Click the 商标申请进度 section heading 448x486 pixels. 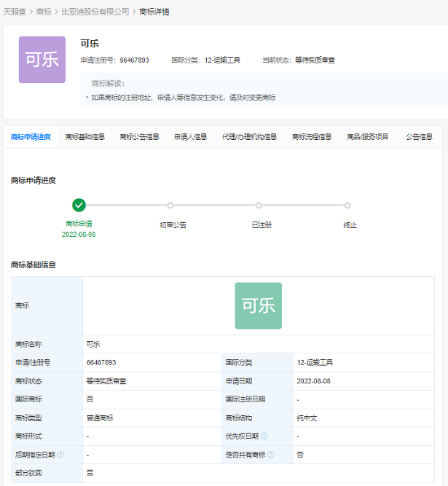point(33,181)
